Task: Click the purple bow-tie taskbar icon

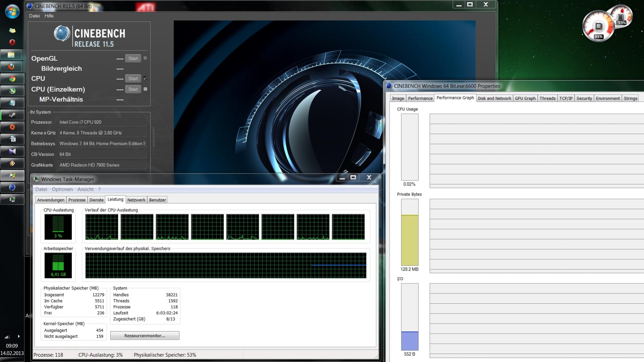Action: pos(12,151)
